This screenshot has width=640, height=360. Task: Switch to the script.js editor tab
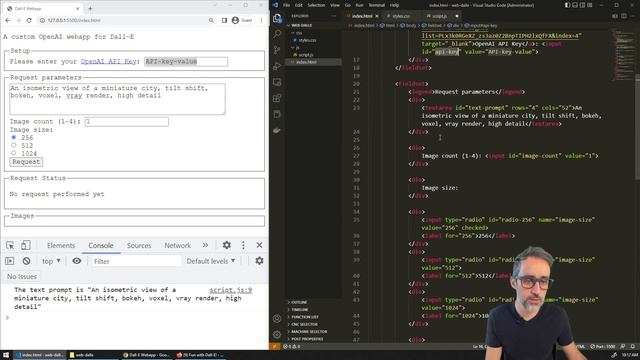[x=440, y=16]
